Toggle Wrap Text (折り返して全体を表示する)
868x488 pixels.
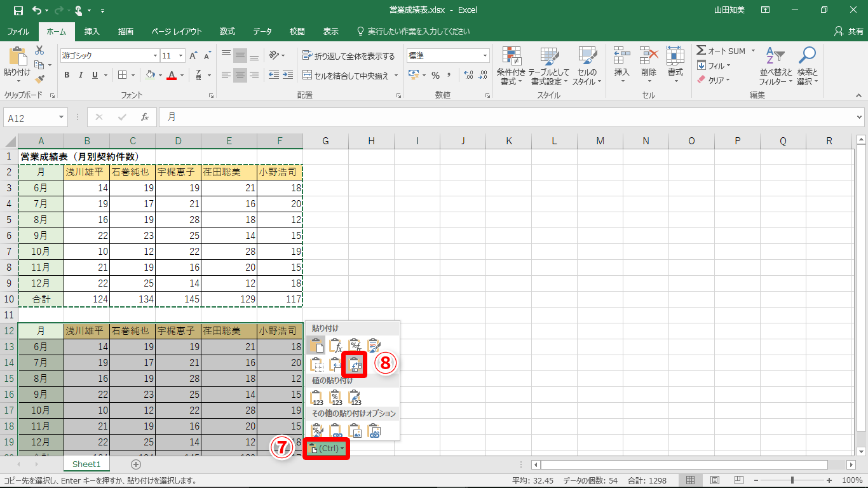[x=349, y=56]
